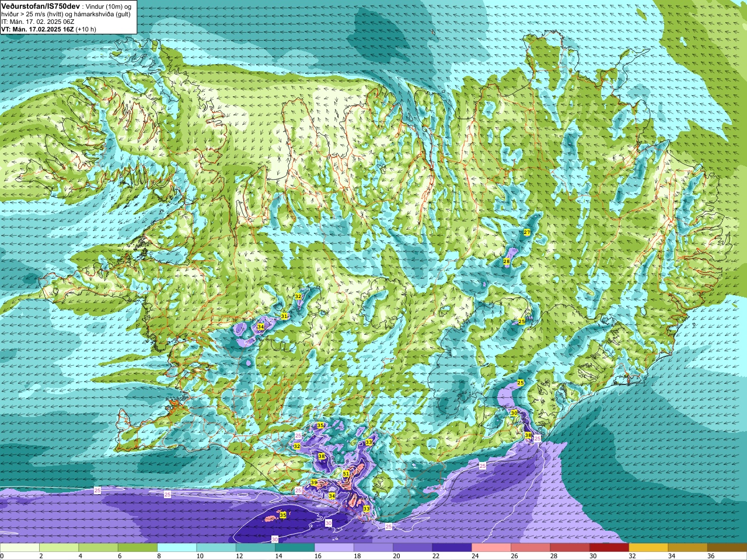
Task: Click the yellow gust marker reading 39
Action: [314, 482]
